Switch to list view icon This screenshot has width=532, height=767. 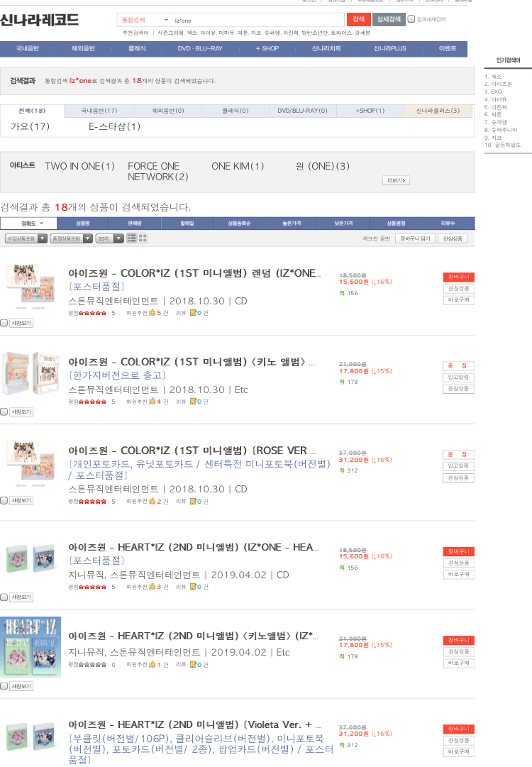[x=131, y=238]
